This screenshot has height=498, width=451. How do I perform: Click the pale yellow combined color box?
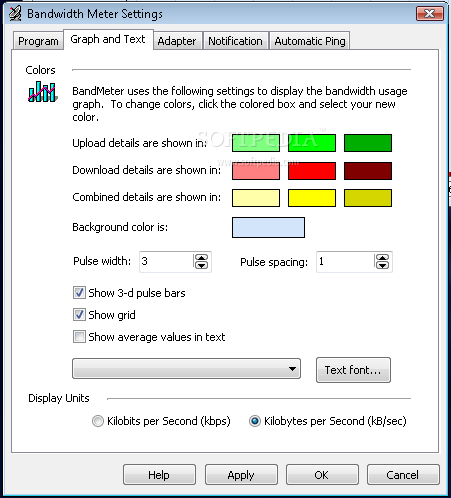pyautogui.click(x=256, y=198)
